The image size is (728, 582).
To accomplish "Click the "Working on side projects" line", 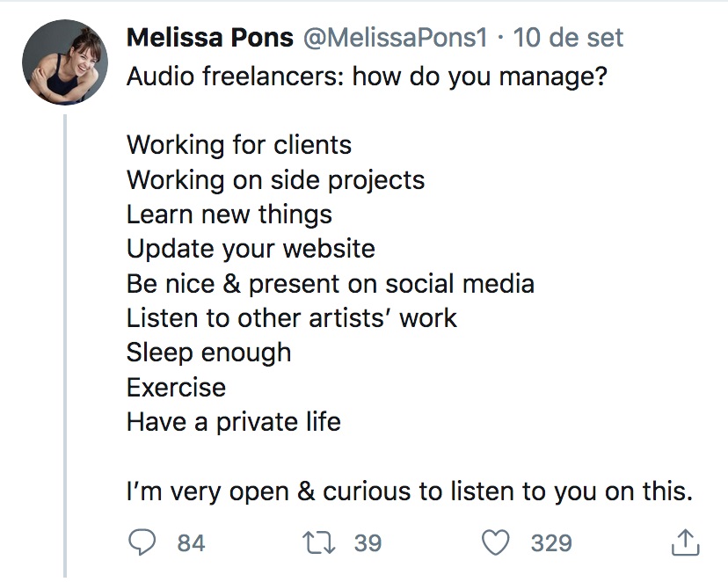I will [275, 179].
